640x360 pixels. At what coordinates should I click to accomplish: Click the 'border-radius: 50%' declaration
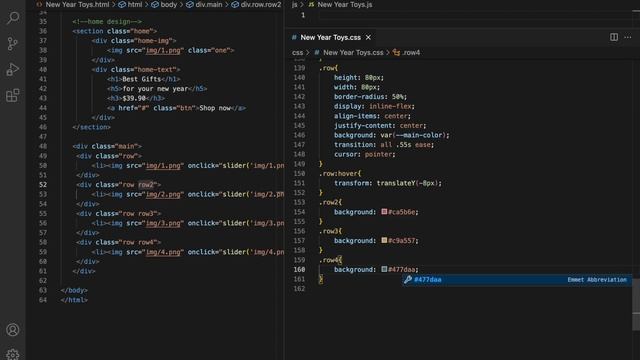370,97
